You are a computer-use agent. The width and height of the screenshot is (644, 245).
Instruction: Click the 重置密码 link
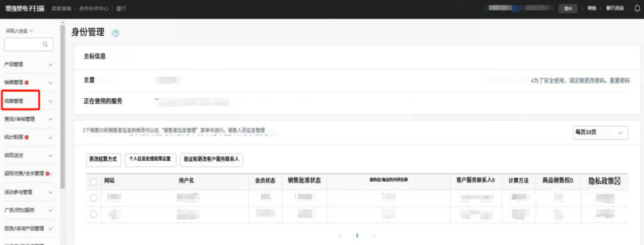pyautogui.click(x=619, y=81)
